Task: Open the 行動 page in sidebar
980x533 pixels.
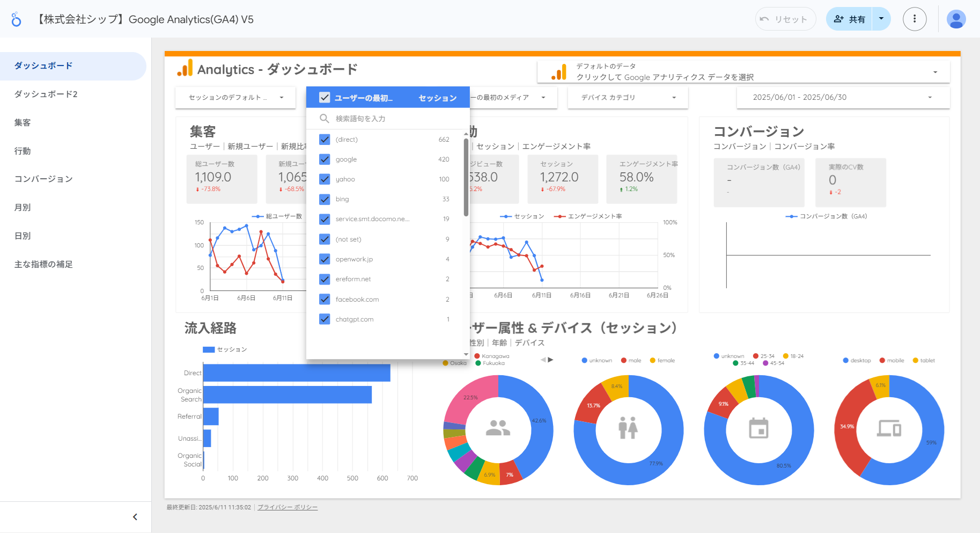Action: [73, 151]
